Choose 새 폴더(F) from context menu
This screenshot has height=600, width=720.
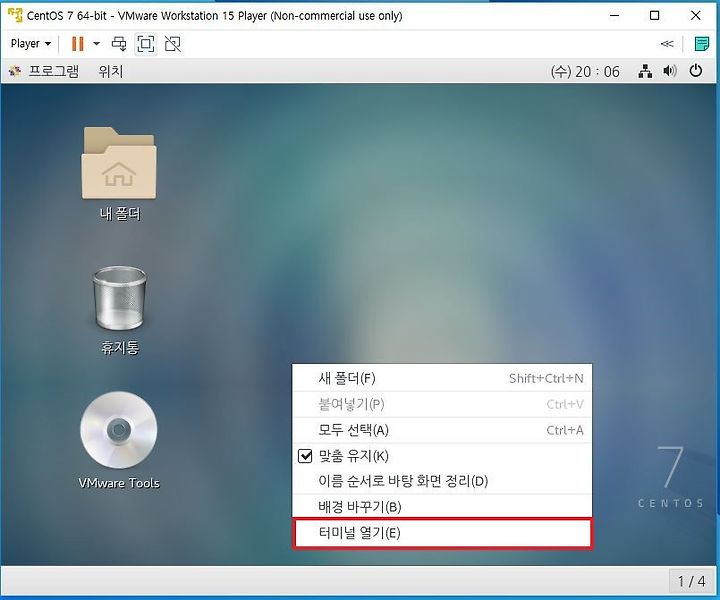pyautogui.click(x=442, y=378)
